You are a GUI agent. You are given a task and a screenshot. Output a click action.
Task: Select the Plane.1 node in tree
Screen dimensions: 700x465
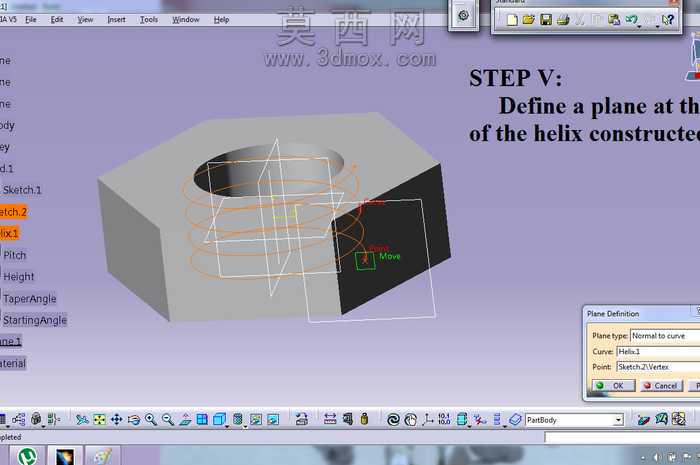tap(11, 341)
